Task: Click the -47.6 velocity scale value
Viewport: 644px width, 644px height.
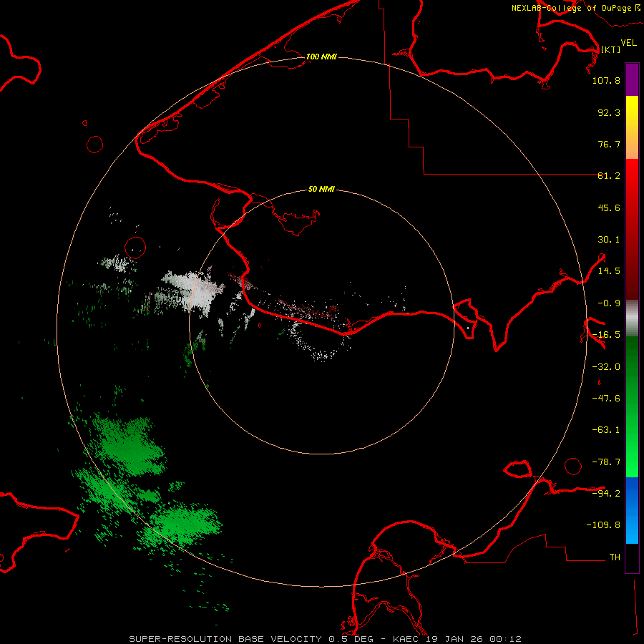Action: 606,399
